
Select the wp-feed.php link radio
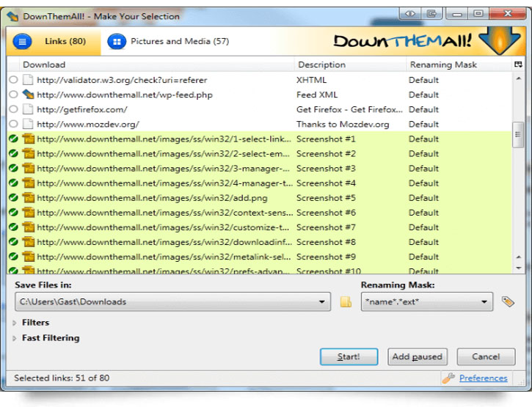(13, 95)
